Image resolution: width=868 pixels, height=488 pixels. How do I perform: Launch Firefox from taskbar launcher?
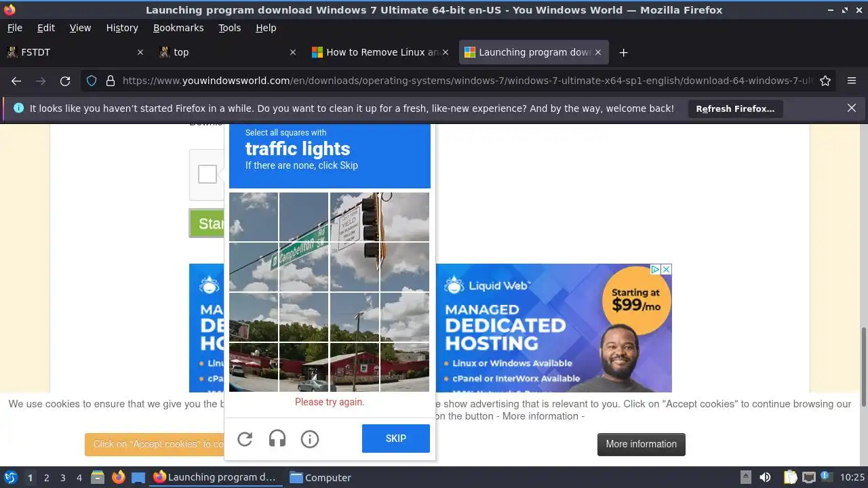118,477
